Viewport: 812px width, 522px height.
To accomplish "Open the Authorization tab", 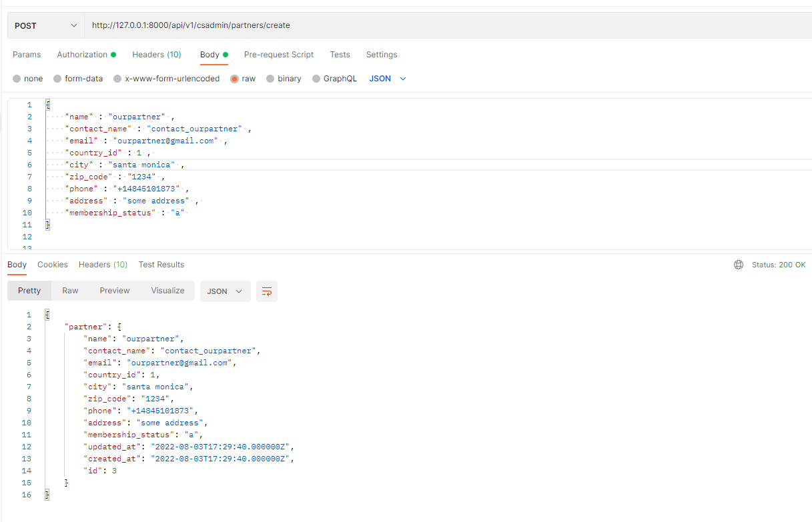I will tap(86, 55).
